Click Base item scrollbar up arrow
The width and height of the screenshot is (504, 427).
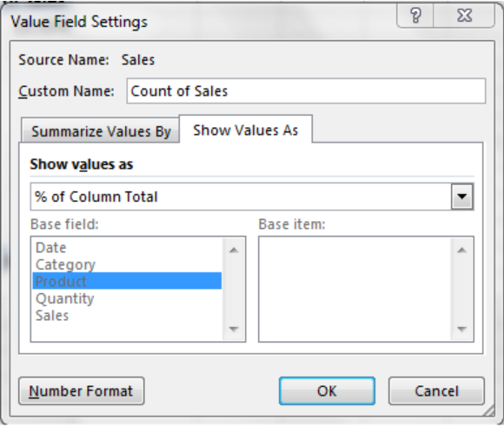click(x=461, y=250)
